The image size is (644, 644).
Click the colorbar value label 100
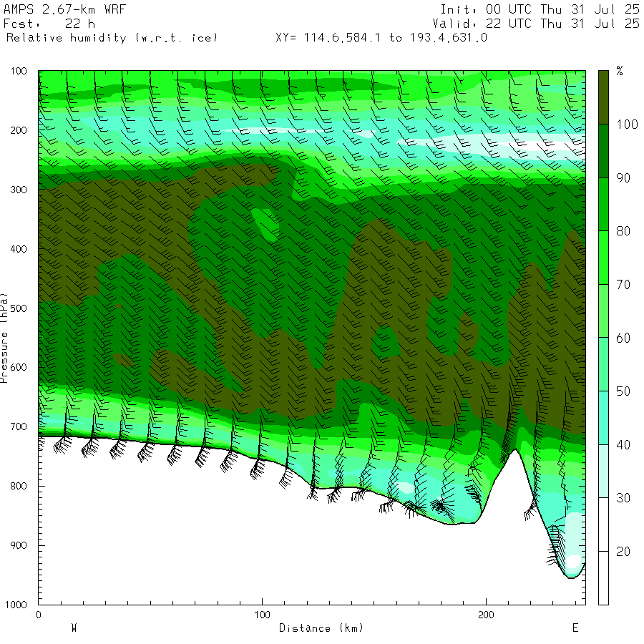coord(627,125)
